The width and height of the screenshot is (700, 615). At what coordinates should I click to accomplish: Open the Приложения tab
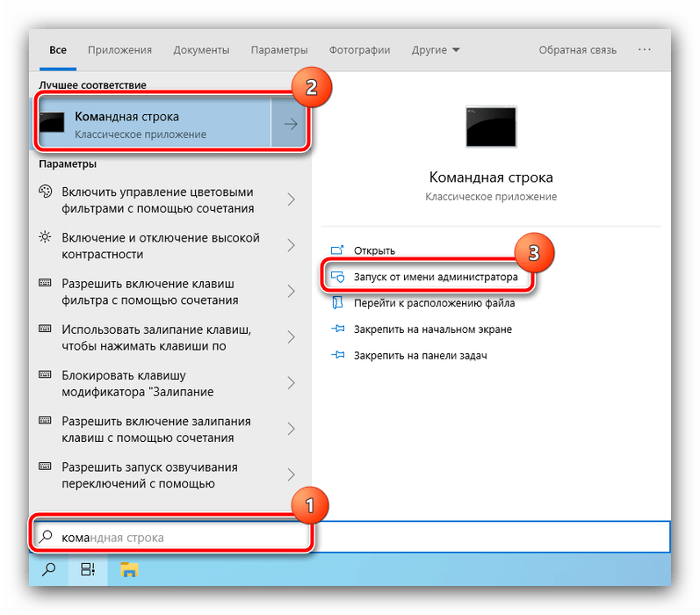(x=119, y=50)
